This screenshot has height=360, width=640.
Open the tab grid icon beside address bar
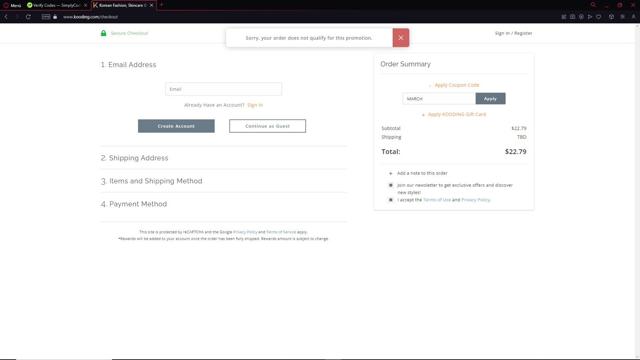click(46, 17)
